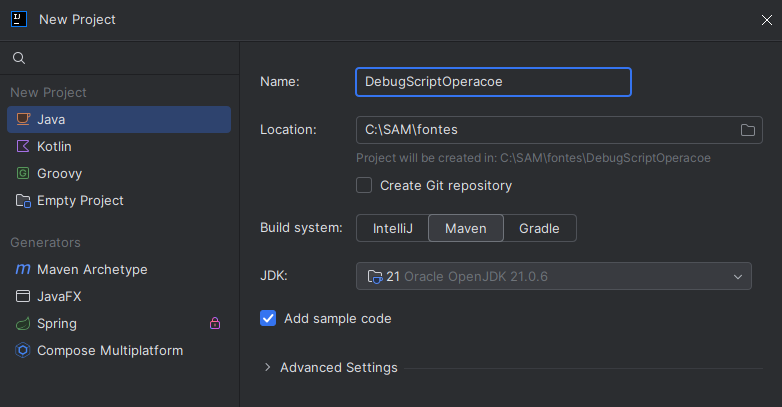
Task: Click the New Project title text
Action: (77, 19)
